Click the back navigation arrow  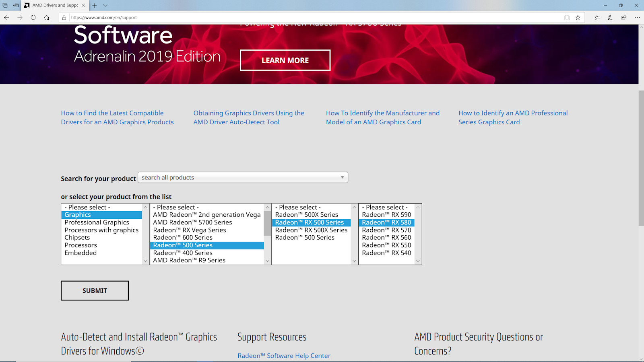6,18
